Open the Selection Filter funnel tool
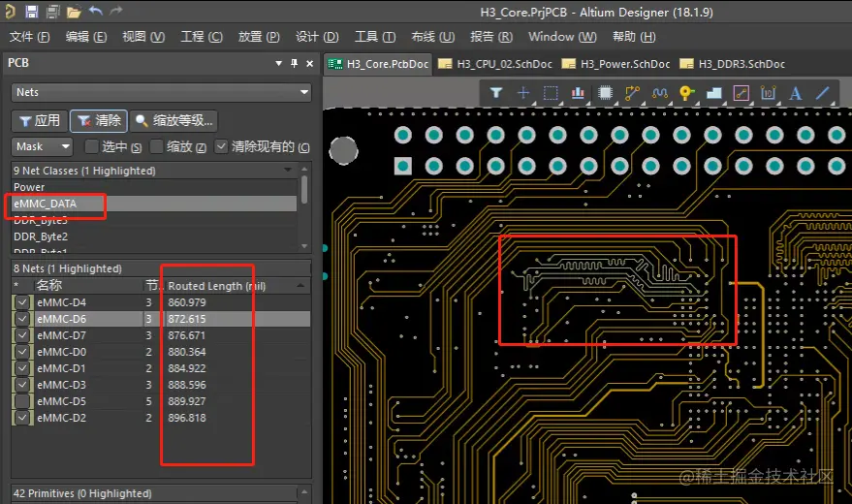Image resolution: width=852 pixels, height=504 pixels. [x=495, y=93]
